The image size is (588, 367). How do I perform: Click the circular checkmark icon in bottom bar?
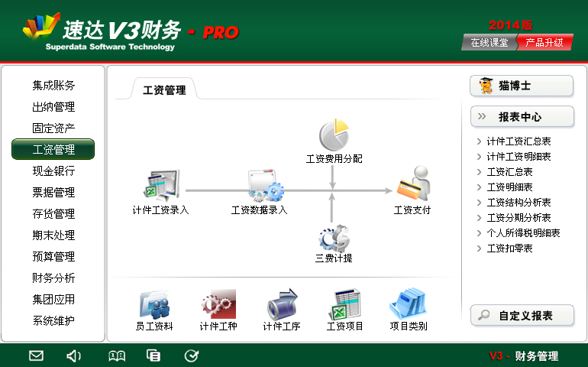click(x=192, y=356)
